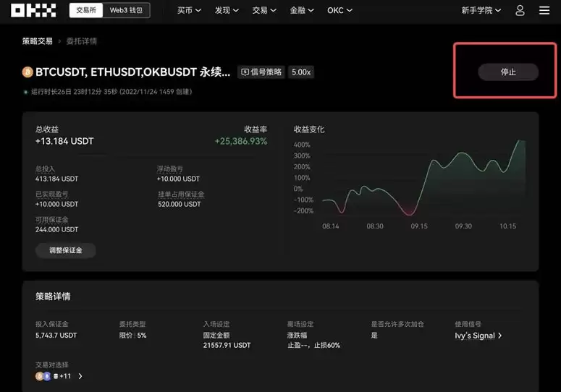
Task: Click the signal strategy tag icon
Action: click(245, 72)
